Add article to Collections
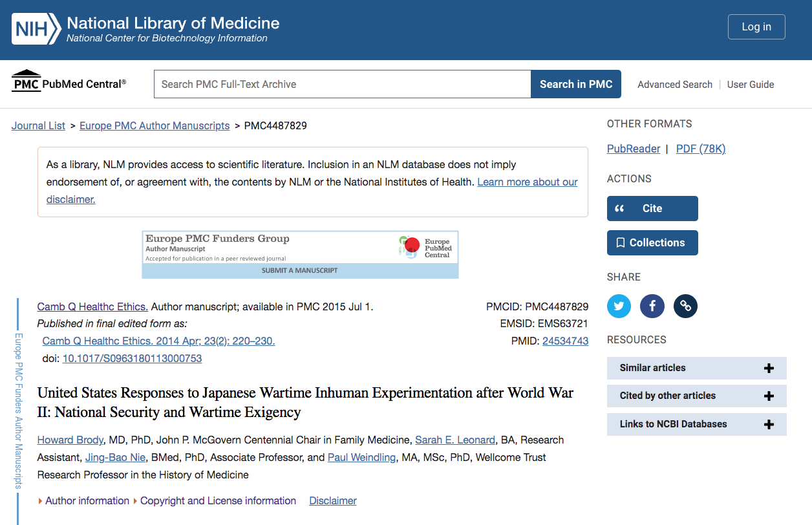The image size is (812, 525). [x=652, y=242]
